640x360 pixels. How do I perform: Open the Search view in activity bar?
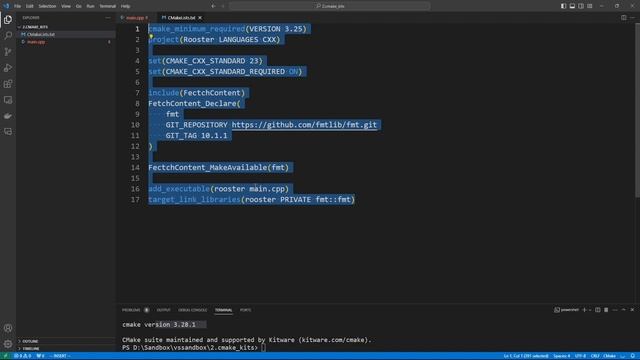click(8, 35)
